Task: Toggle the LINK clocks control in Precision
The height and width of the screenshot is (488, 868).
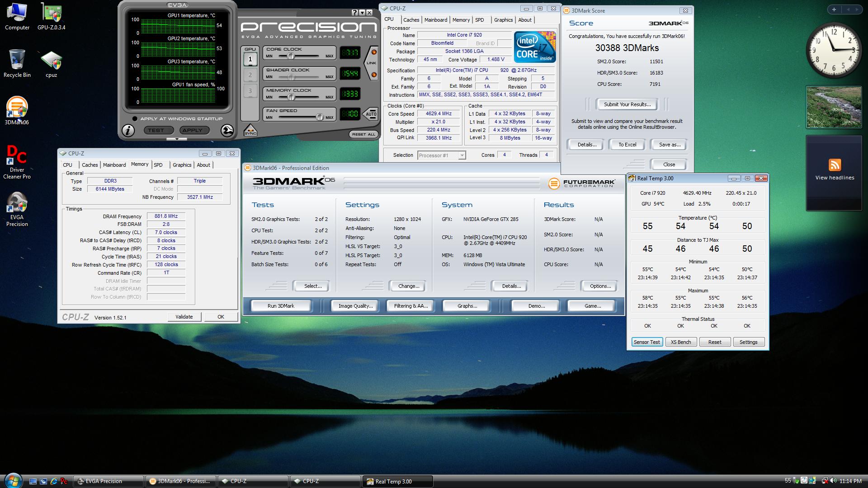Action: coord(372,63)
